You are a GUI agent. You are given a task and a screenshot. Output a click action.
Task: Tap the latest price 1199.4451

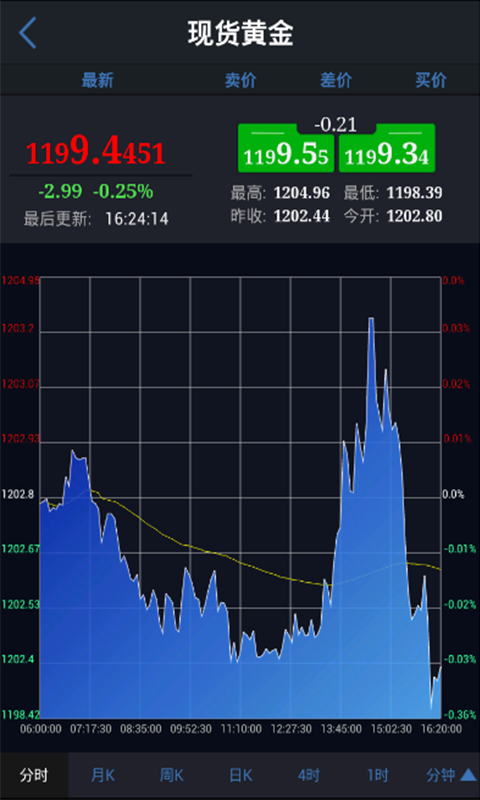click(95, 153)
